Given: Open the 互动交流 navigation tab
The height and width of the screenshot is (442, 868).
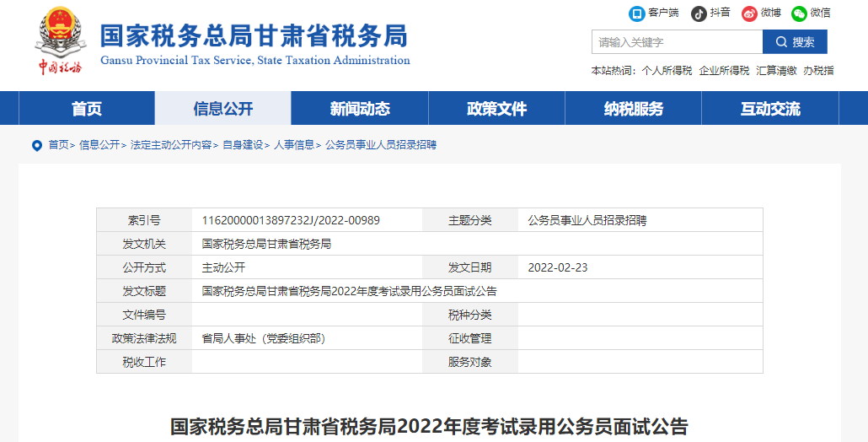Looking at the screenshot, I should tap(770, 109).
